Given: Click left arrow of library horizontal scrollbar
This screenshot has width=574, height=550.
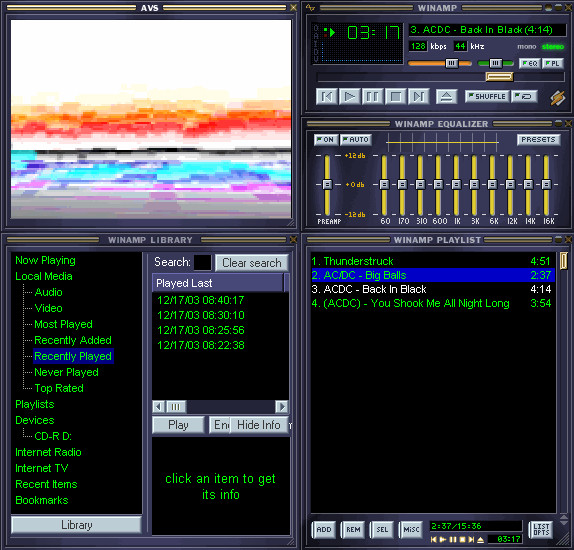Looking at the screenshot, I should point(159,406).
